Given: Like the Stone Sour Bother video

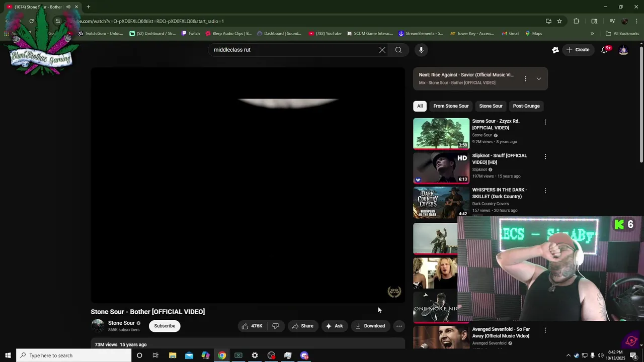Looking at the screenshot, I should pos(252,326).
